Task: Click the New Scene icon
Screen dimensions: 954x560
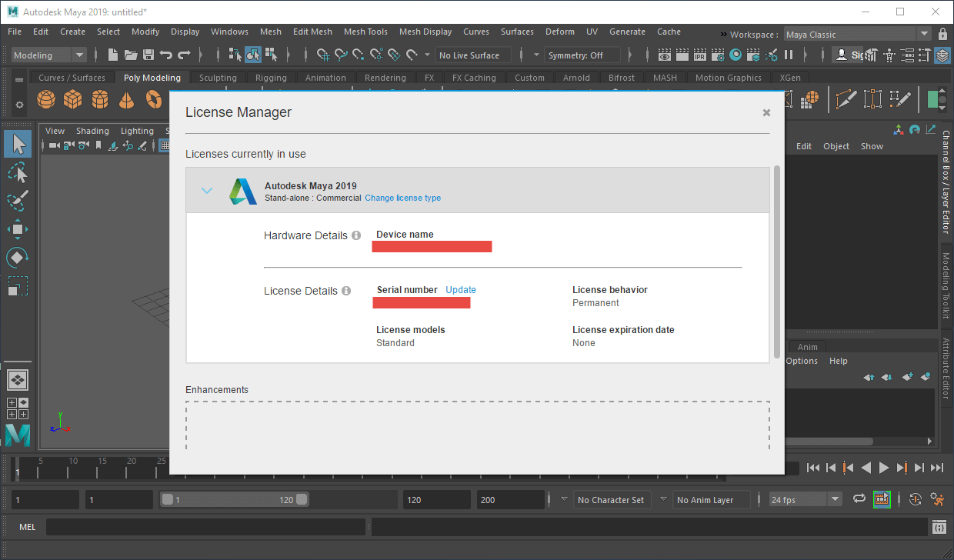Action: pos(113,55)
